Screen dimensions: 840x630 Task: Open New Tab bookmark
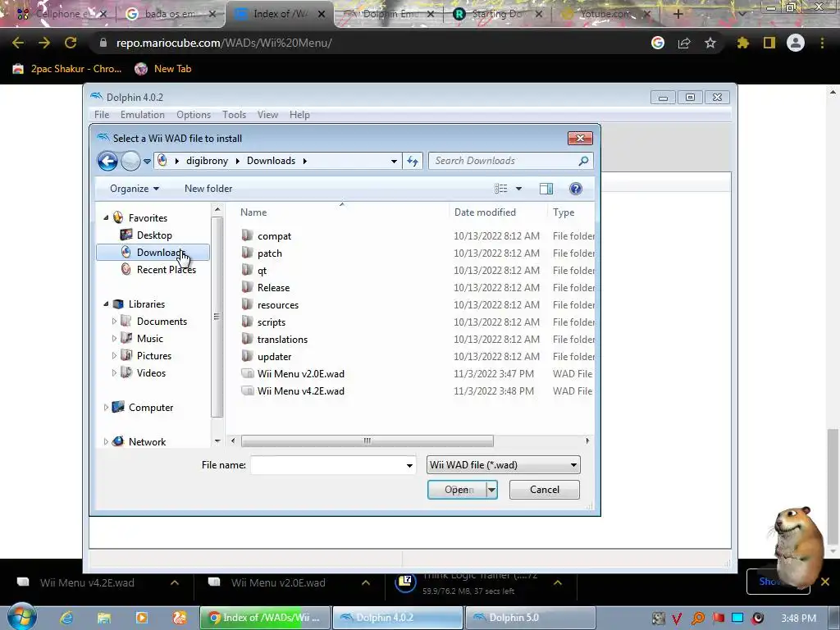pyautogui.click(x=163, y=69)
